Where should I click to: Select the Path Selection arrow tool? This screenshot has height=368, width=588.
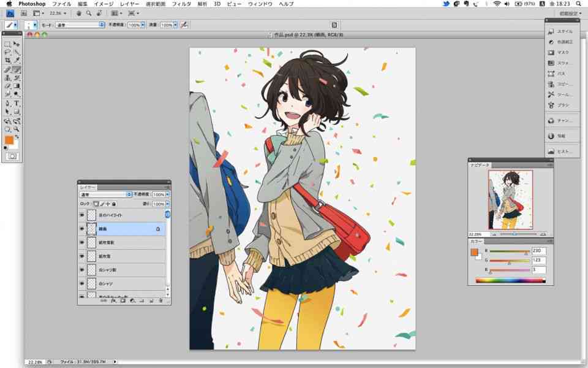[7, 112]
